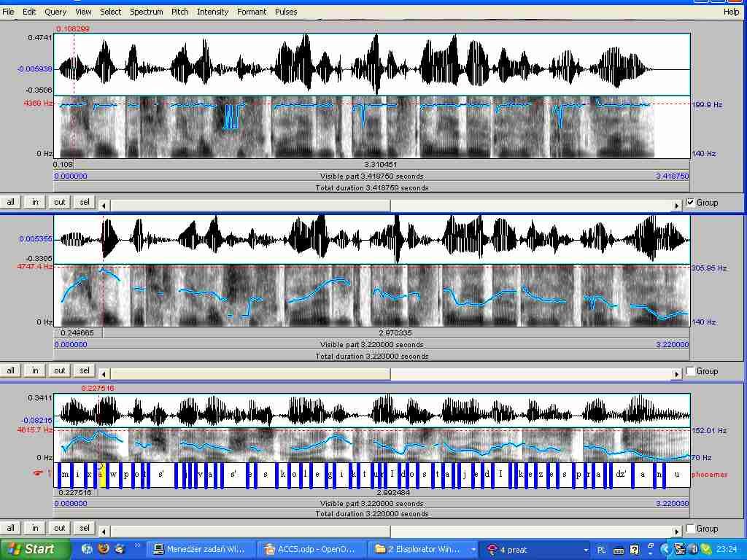
Task: Open the File menu
Action: pos(8,12)
